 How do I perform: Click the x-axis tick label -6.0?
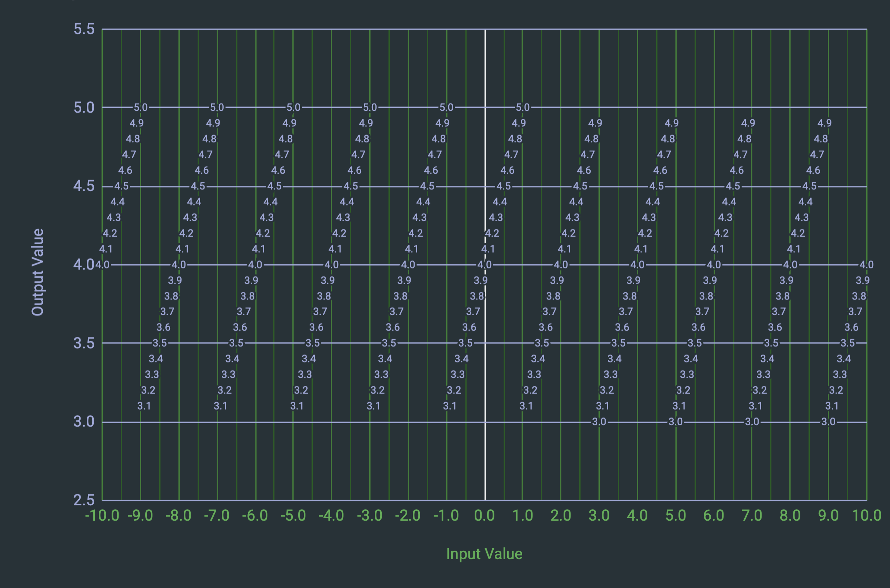(255, 516)
